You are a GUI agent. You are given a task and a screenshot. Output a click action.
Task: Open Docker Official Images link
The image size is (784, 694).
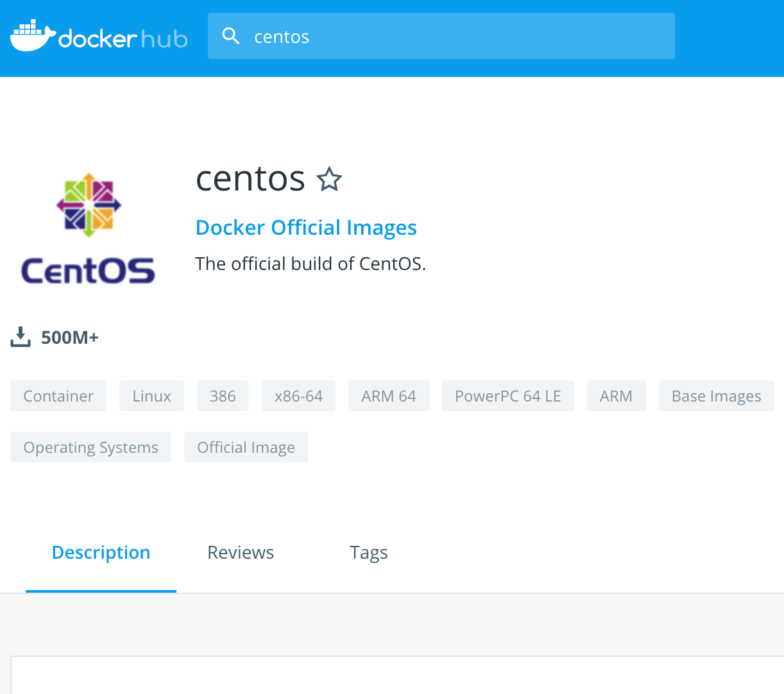(x=306, y=227)
